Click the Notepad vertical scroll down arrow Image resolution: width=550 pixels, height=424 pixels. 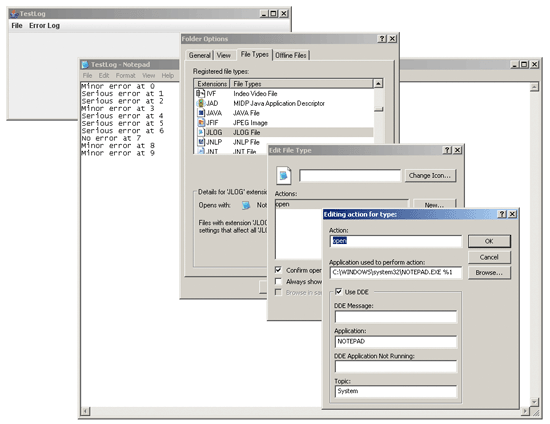tap(534, 402)
